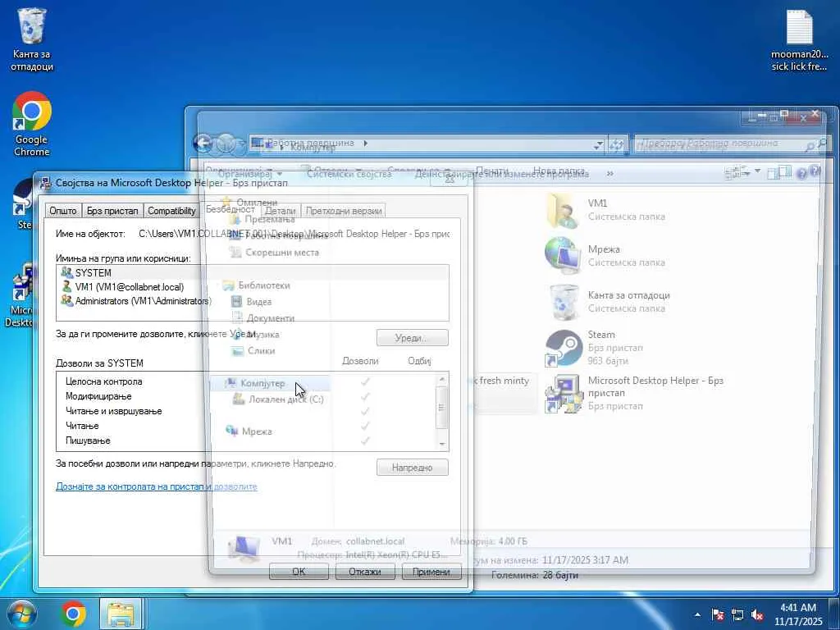The image size is (840, 630).
Task: Click the Работна површина address bar
Action: 426,144
